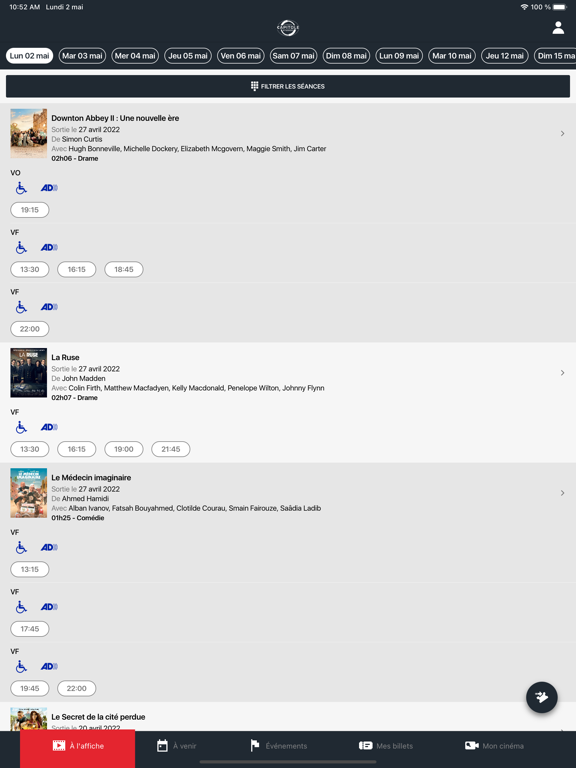Book Le Médecin imaginaire 17:45 showtime
576x768 pixels.
30,629
